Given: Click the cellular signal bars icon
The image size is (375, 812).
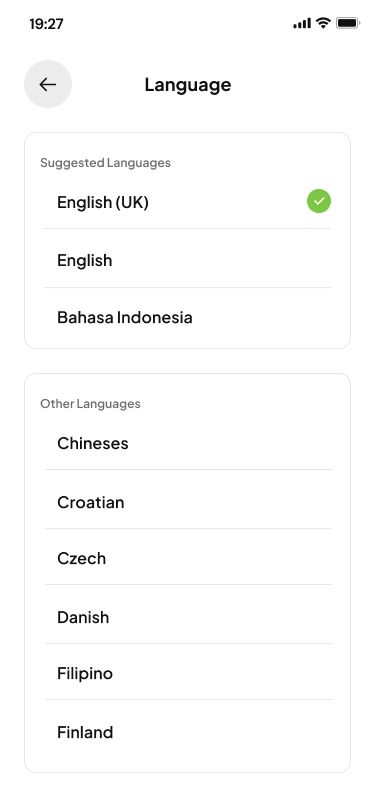Looking at the screenshot, I should click(302, 23).
